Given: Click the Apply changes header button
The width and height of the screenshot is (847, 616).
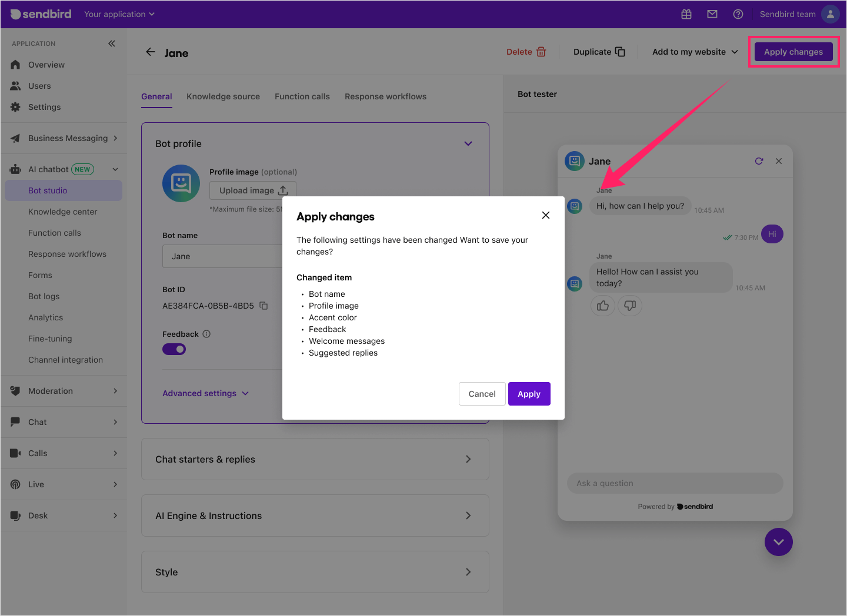Looking at the screenshot, I should (793, 52).
